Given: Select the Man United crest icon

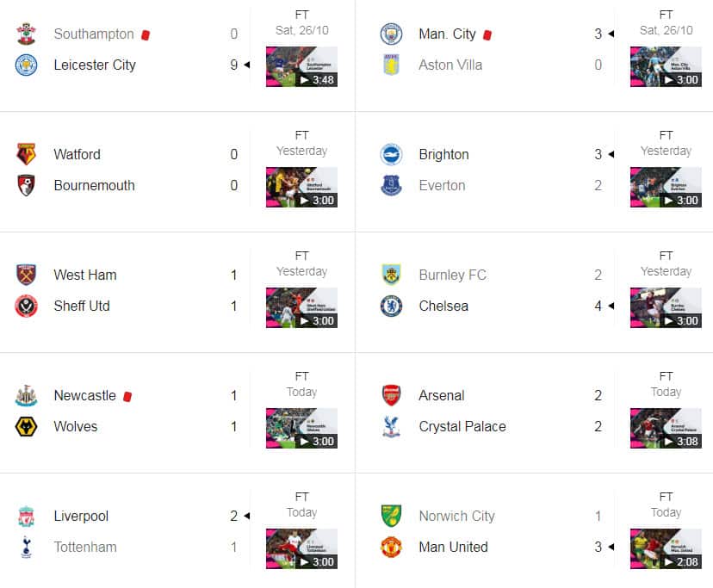Looking at the screenshot, I should pos(391,547).
